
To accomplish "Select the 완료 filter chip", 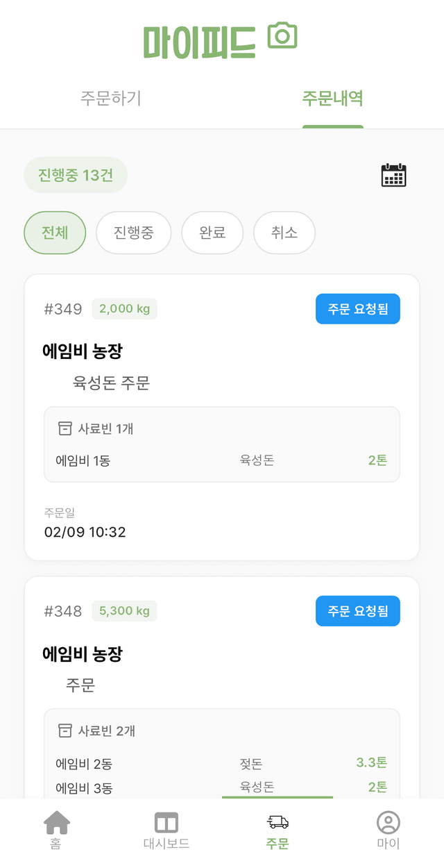I will click(x=212, y=233).
